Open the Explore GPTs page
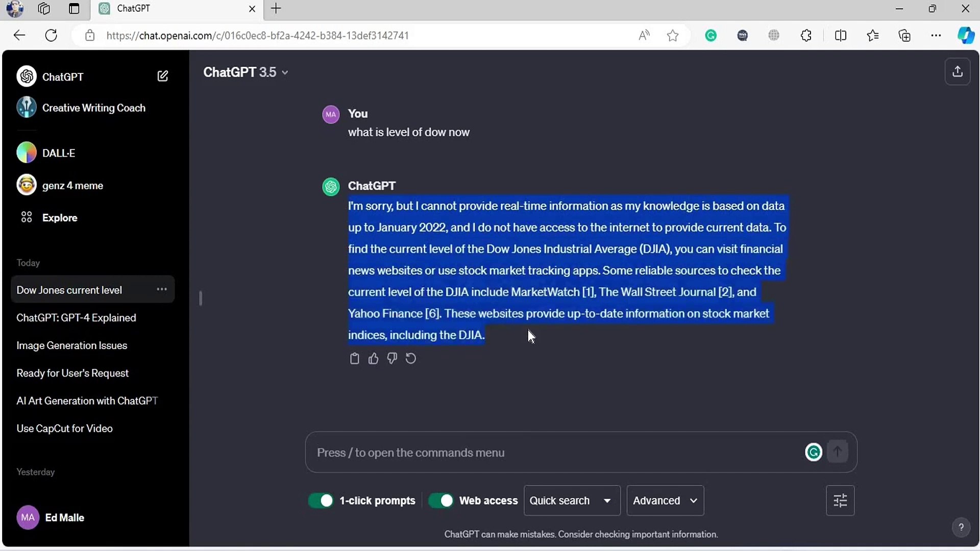 point(59,218)
